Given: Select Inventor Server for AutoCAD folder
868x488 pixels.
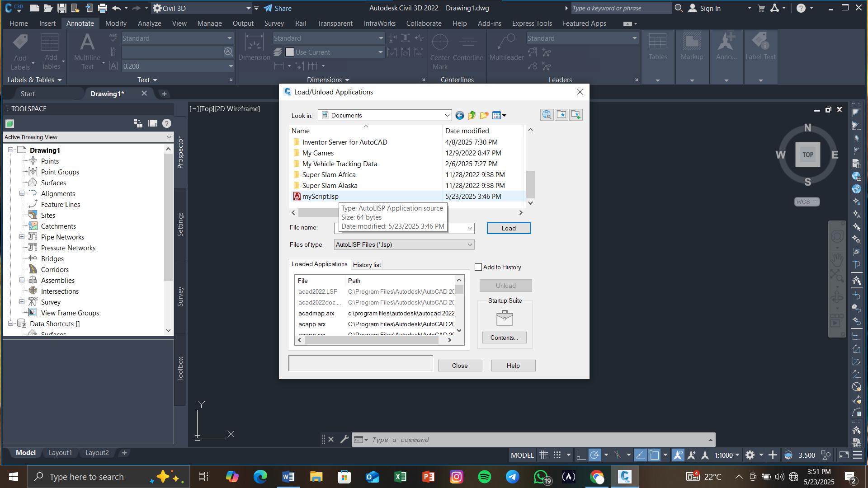Looking at the screenshot, I should (x=344, y=142).
